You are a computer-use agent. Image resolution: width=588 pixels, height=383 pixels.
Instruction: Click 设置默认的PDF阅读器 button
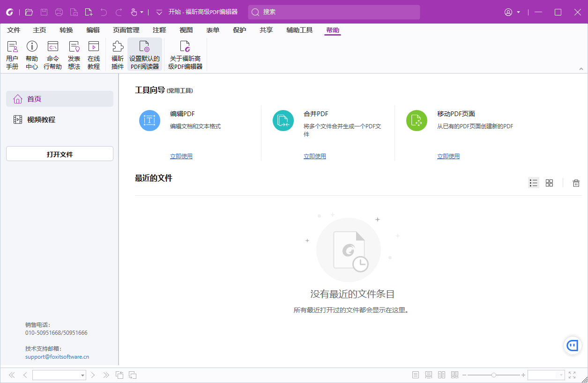[145, 55]
